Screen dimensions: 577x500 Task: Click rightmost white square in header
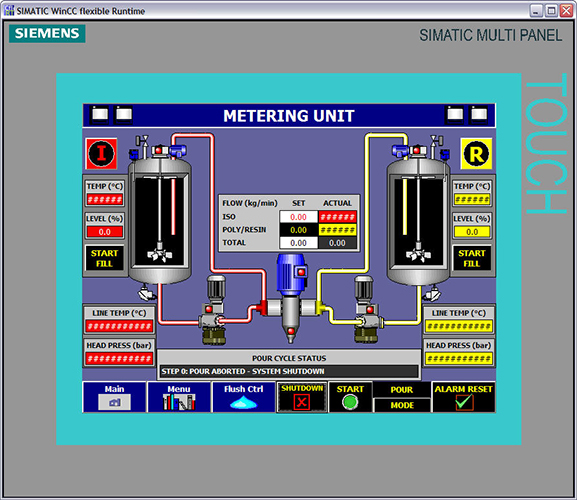tap(479, 115)
